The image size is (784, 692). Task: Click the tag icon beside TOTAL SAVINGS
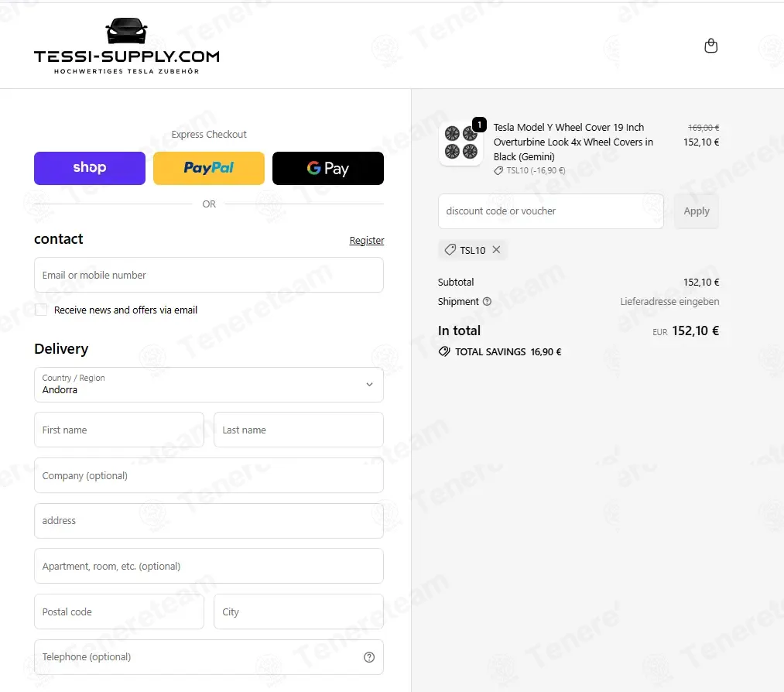pyautogui.click(x=444, y=351)
